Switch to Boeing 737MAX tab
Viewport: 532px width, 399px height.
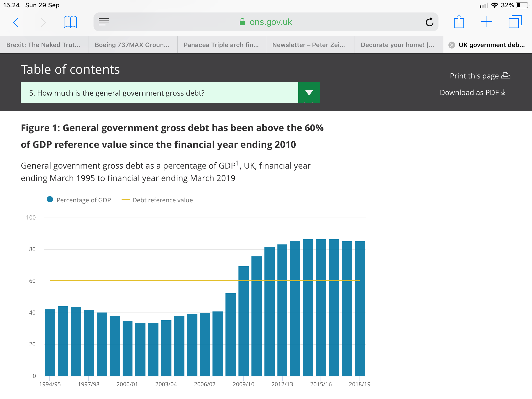tap(132, 45)
